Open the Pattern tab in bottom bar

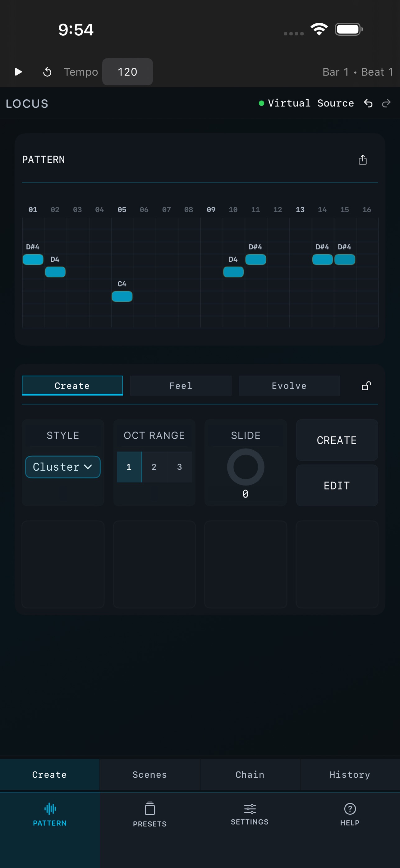click(x=50, y=814)
